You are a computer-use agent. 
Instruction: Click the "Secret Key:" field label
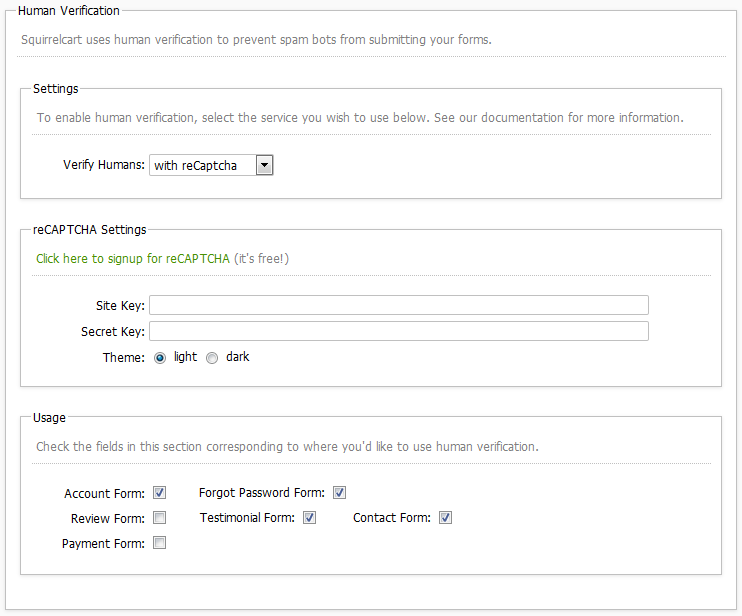click(113, 331)
